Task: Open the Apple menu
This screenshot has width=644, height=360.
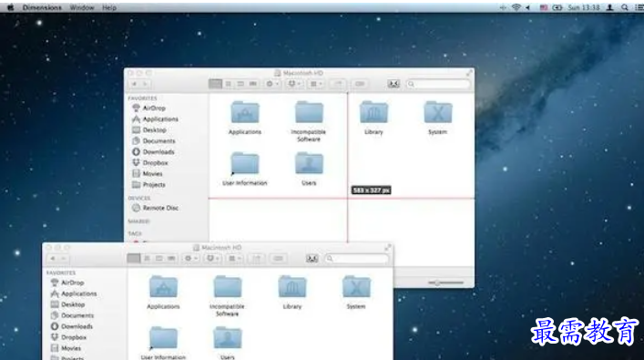Action: pyautogui.click(x=10, y=7)
